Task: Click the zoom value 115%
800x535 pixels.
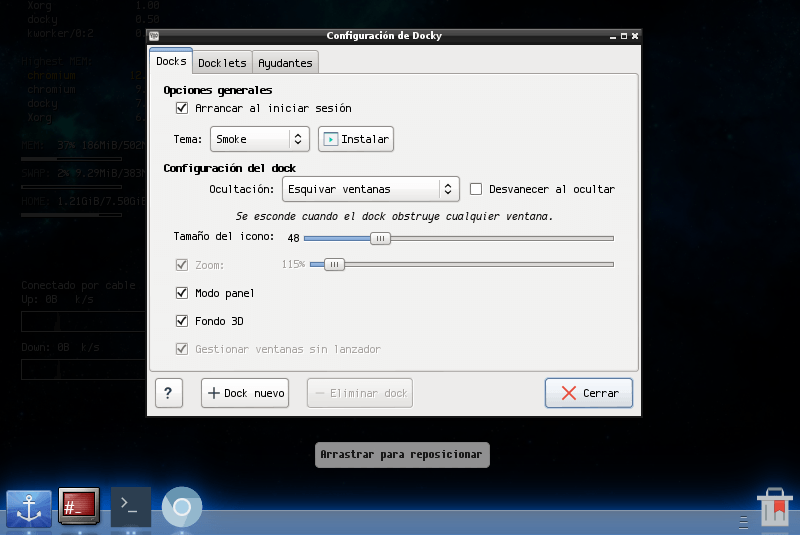Action: pyautogui.click(x=293, y=264)
